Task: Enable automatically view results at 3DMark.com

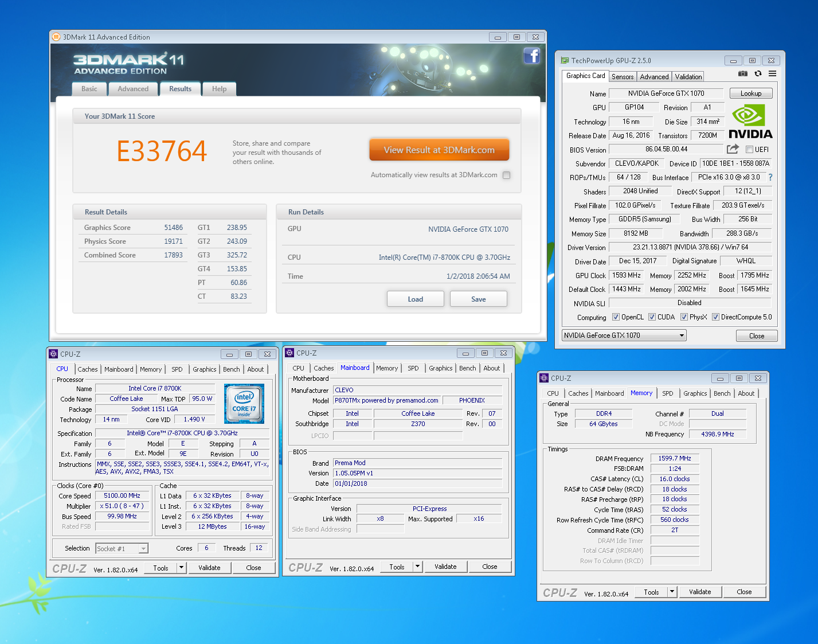Action: pos(506,175)
